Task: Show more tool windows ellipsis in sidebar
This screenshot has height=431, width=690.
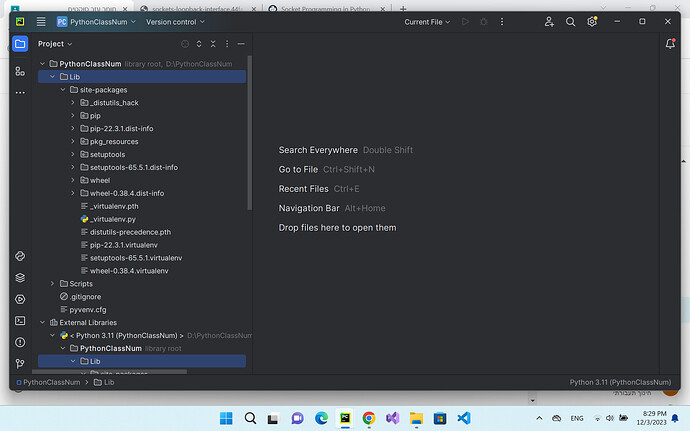Action: point(20,93)
